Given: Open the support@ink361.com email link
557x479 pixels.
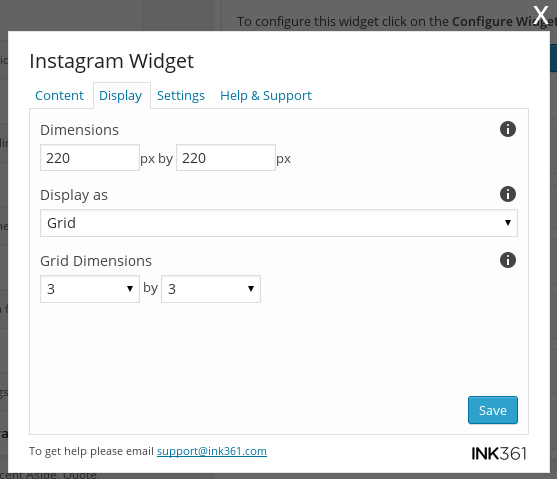Looking at the screenshot, I should pos(212,451).
